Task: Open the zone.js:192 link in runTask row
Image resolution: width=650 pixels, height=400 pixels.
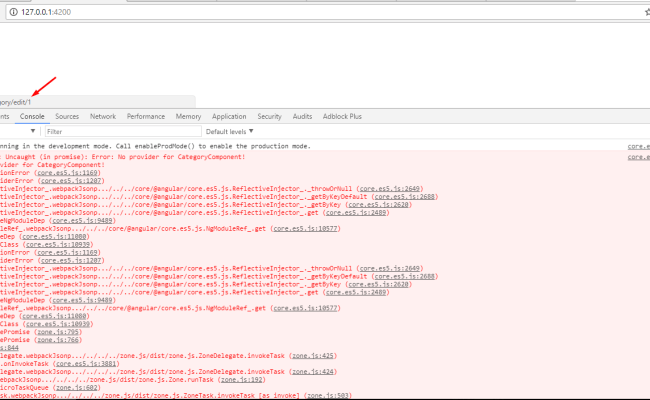Action: [x=241, y=380]
